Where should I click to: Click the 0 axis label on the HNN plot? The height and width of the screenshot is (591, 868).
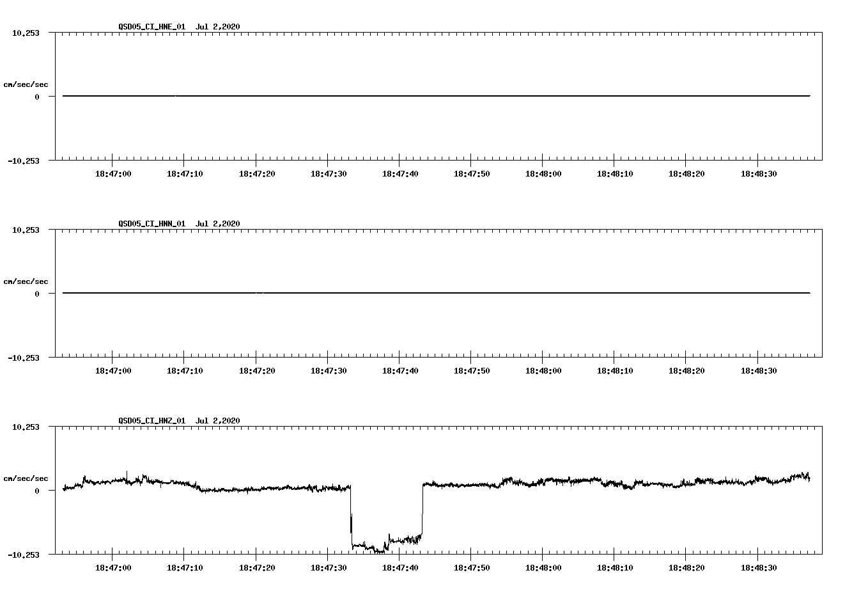click(x=37, y=294)
